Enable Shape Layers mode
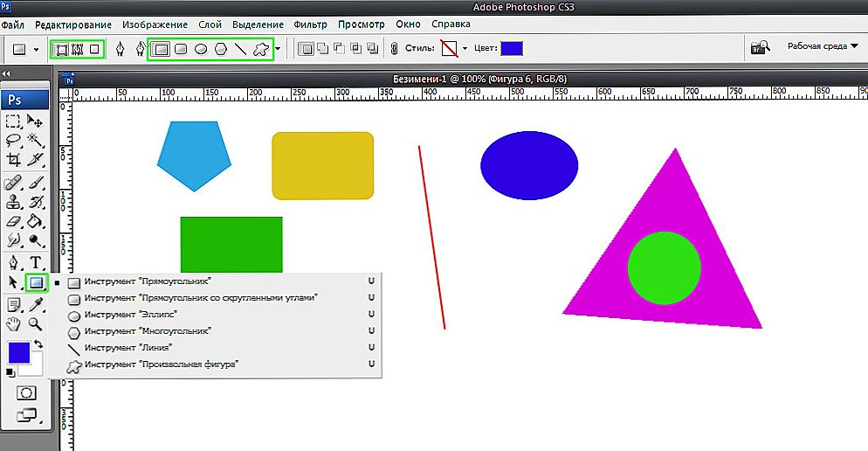This screenshot has width=868, height=451. 61,49
